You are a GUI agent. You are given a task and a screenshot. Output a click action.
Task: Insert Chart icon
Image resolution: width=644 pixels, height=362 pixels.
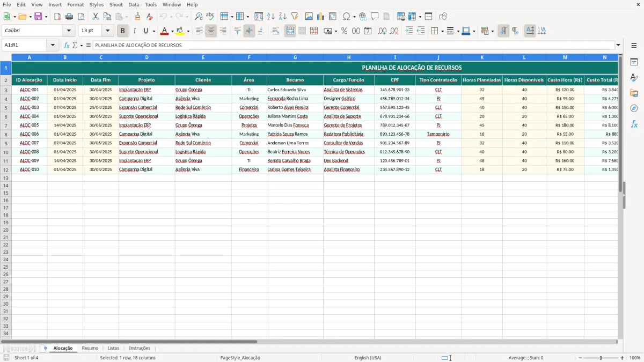[321, 17]
